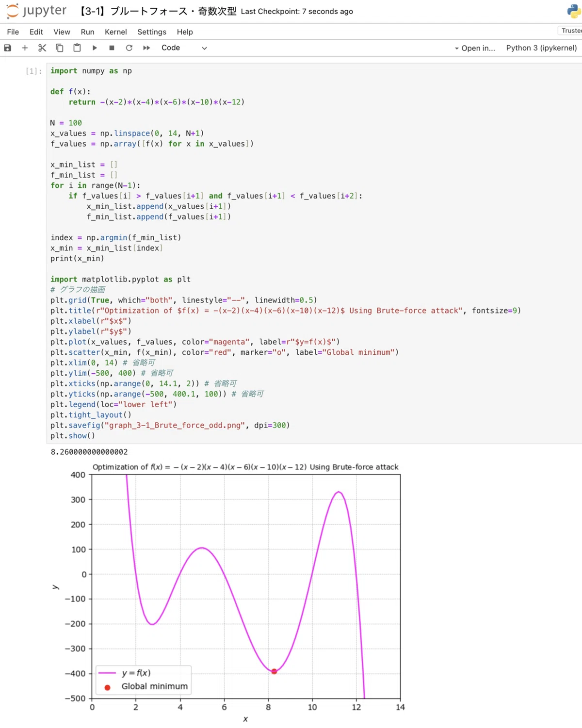Click the comment line '# グラフの描画'
Image resolution: width=582 pixels, height=728 pixels.
[78, 290]
